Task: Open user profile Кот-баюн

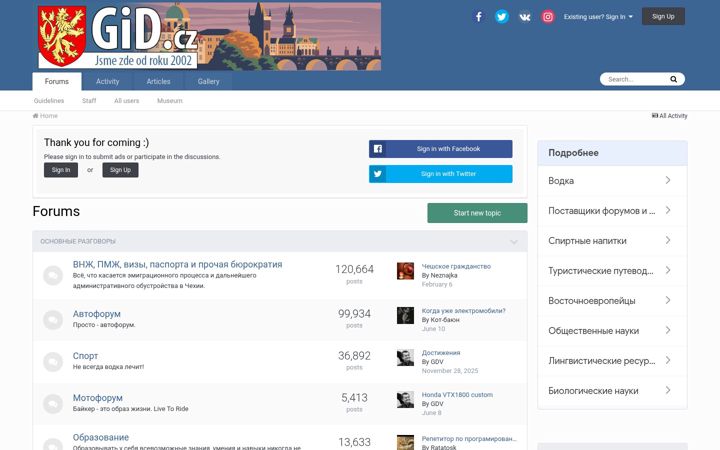Action: pyautogui.click(x=445, y=320)
